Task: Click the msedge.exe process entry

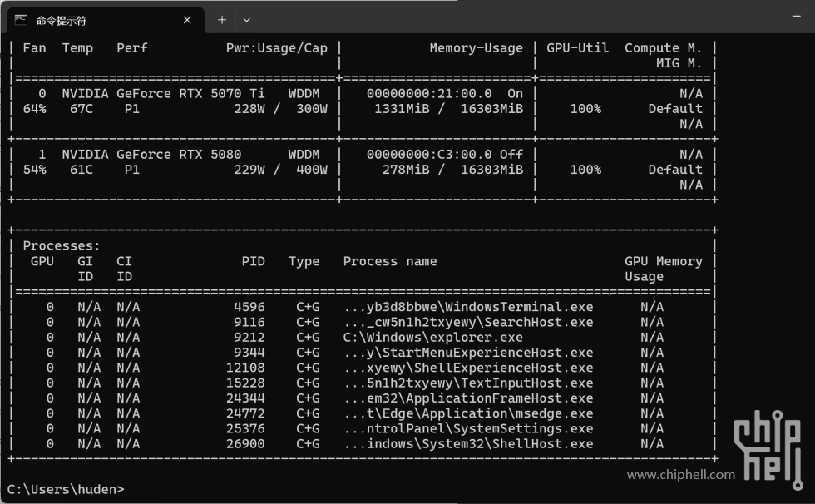Action: (x=468, y=413)
